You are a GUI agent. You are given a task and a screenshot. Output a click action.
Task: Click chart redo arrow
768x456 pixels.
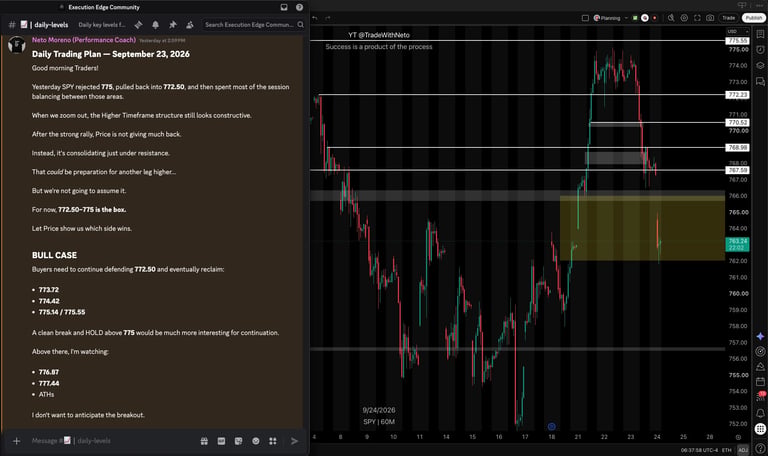tap(328, 18)
